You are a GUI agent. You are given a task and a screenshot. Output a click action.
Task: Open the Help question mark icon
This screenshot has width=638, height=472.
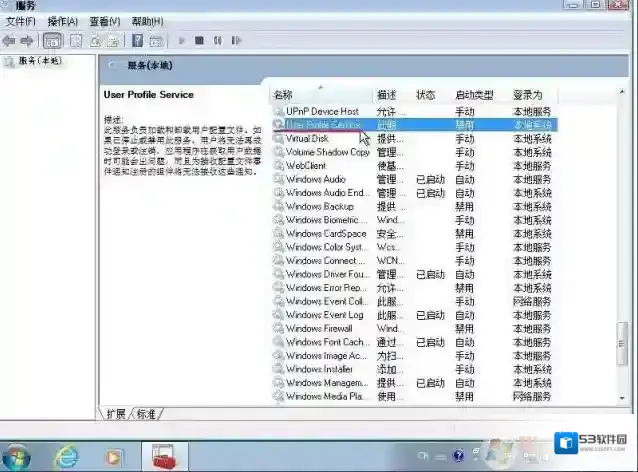[138, 41]
